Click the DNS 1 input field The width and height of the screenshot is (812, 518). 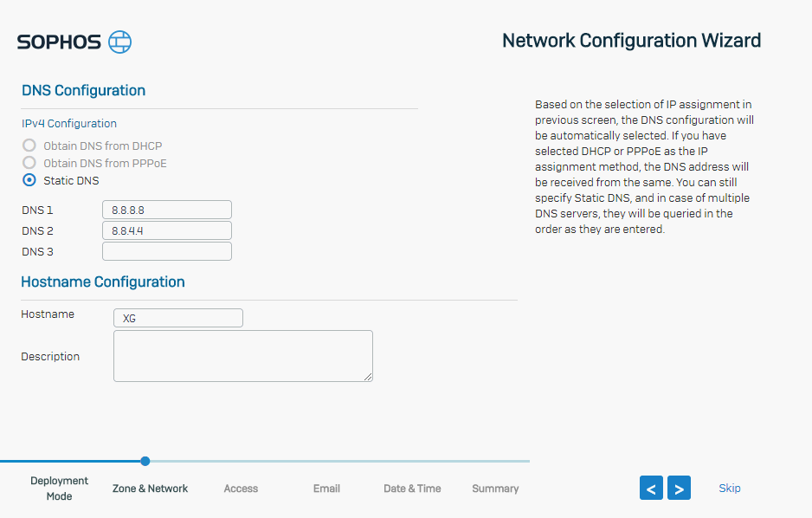pyautogui.click(x=167, y=210)
